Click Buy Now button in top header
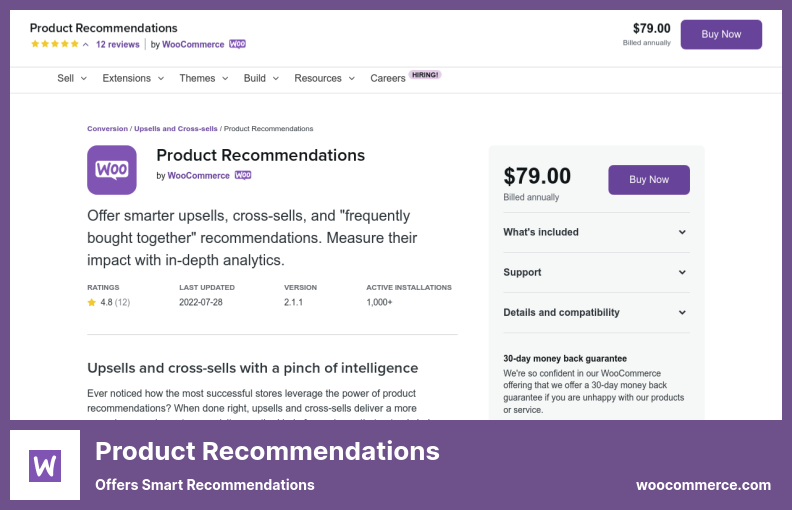This screenshot has width=792, height=510. (x=721, y=34)
